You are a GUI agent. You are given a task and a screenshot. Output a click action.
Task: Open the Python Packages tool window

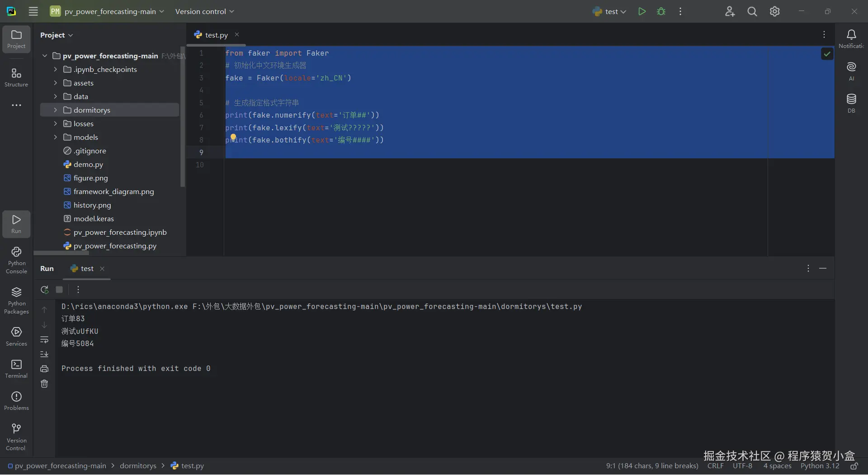tap(16, 300)
